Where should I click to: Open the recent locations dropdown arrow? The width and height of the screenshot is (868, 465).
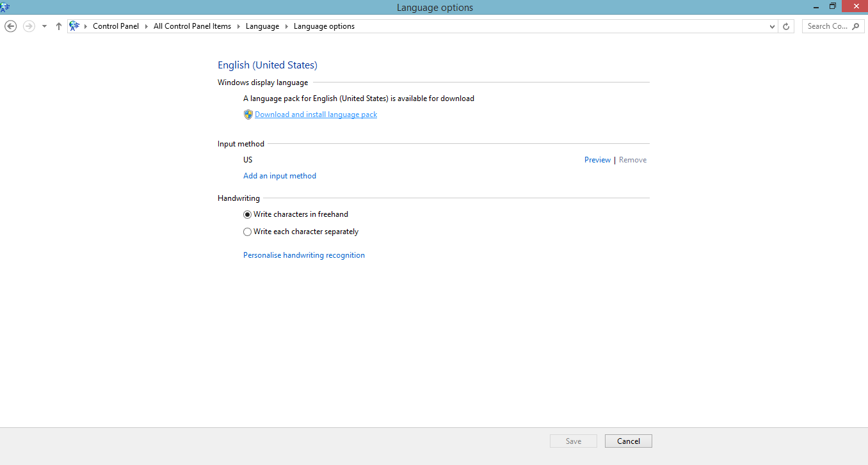tap(44, 26)
